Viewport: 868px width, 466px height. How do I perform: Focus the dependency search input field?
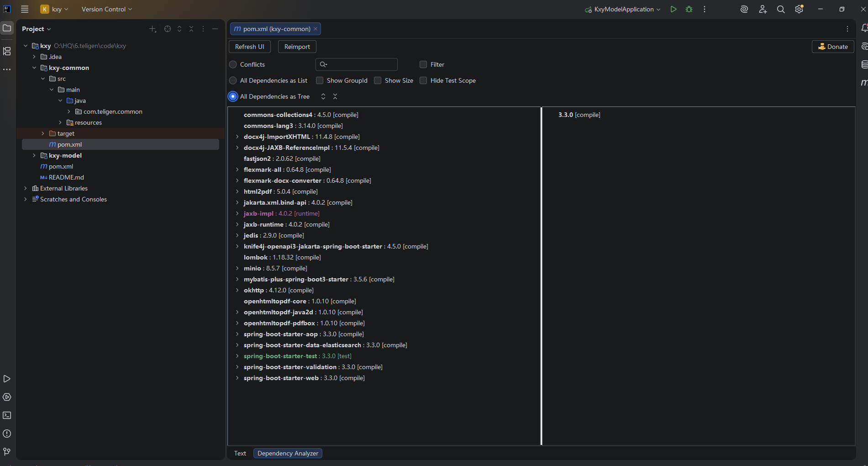click(x=357, y=64)
